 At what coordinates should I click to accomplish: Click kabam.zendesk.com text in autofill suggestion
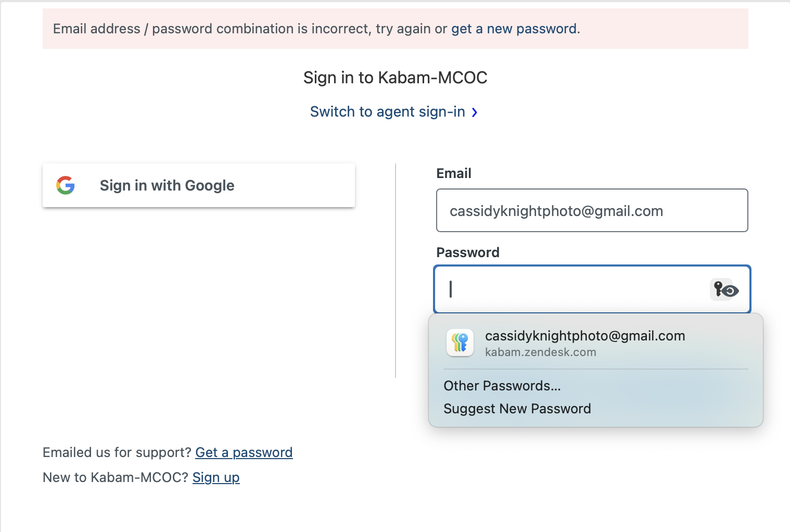541,352
